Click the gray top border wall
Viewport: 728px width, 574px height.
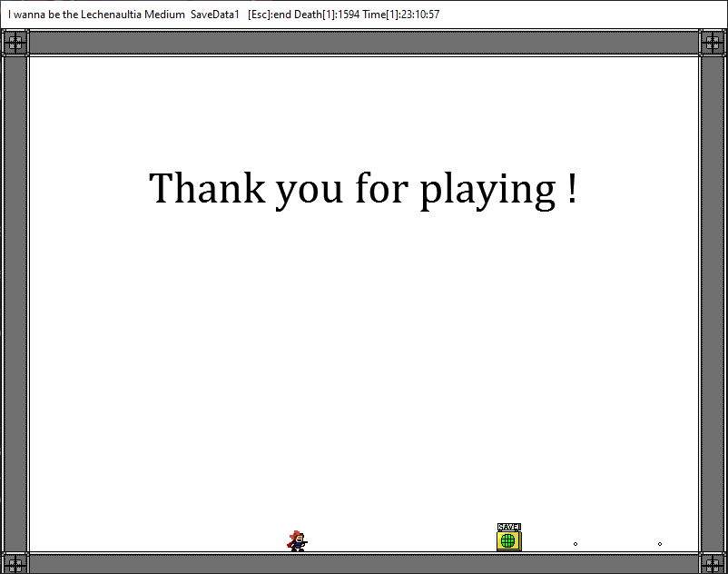[x=363, y=42]
